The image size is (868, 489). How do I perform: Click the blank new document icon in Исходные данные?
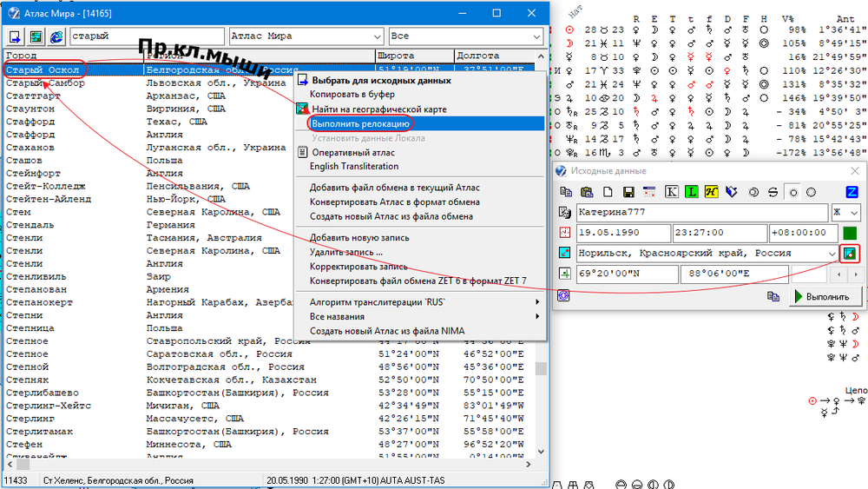608,192
